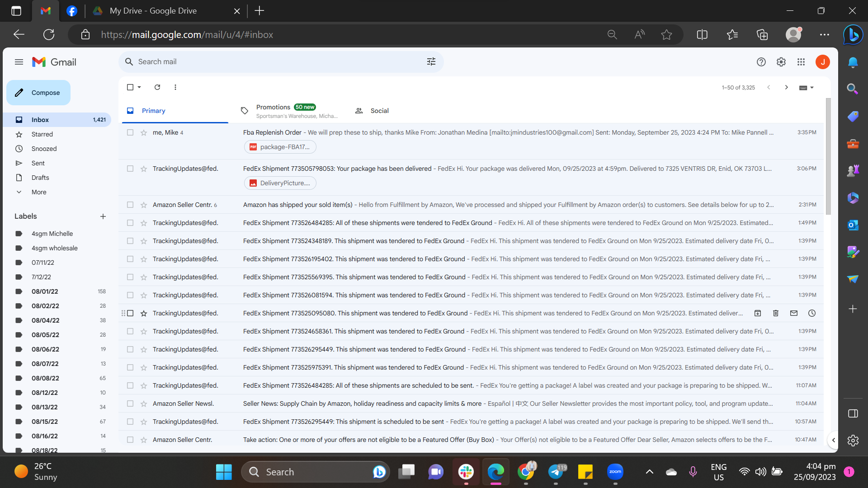The height and width of the screenshot is (488, 868).
Task: Open the more options three-dot menu above inbox
Action: (x=175, y=87)
